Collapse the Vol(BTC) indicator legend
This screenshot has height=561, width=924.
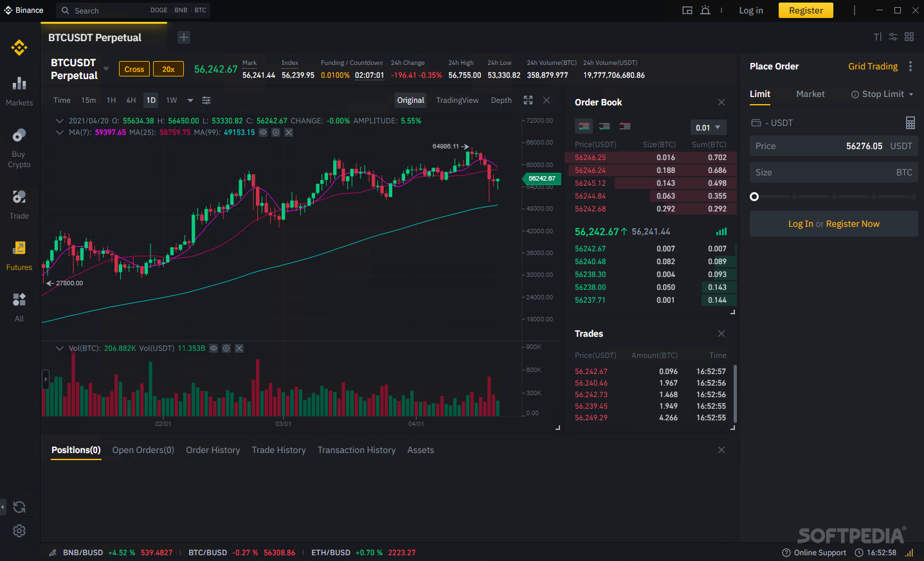60,348
